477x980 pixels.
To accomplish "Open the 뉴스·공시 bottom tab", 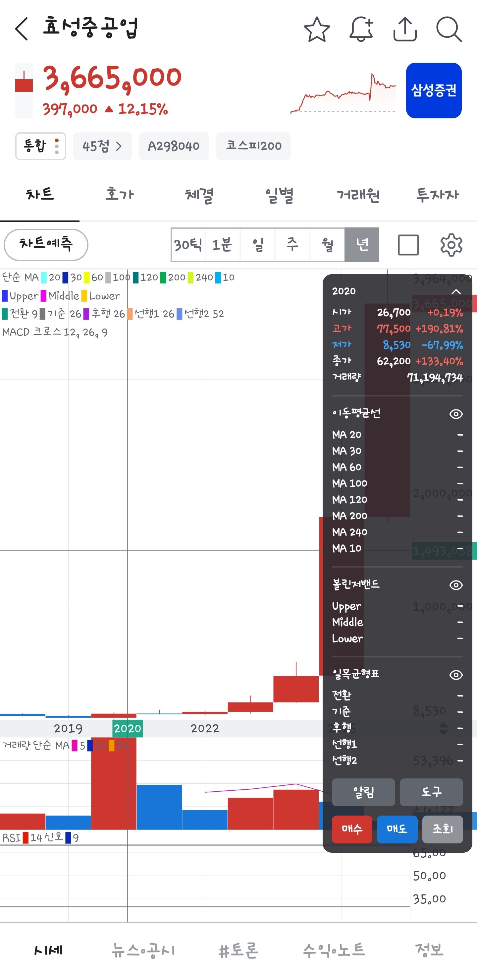I will pos(143,950).
